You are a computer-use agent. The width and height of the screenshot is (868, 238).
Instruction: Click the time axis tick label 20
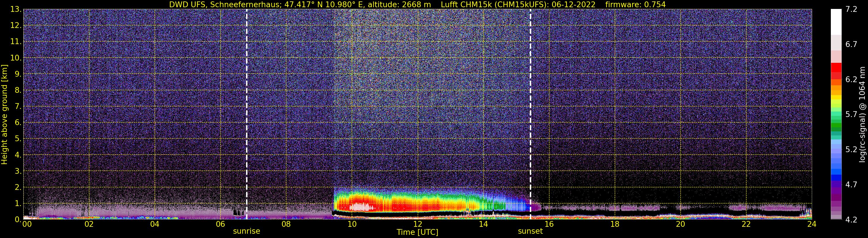pyautogui.click(x=680, y=224)
